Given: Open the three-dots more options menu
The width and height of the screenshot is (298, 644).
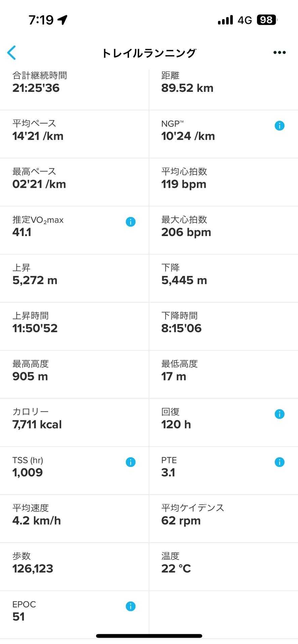Looking at the screenshot, I should pyautogui.click(x=279, y=53).
